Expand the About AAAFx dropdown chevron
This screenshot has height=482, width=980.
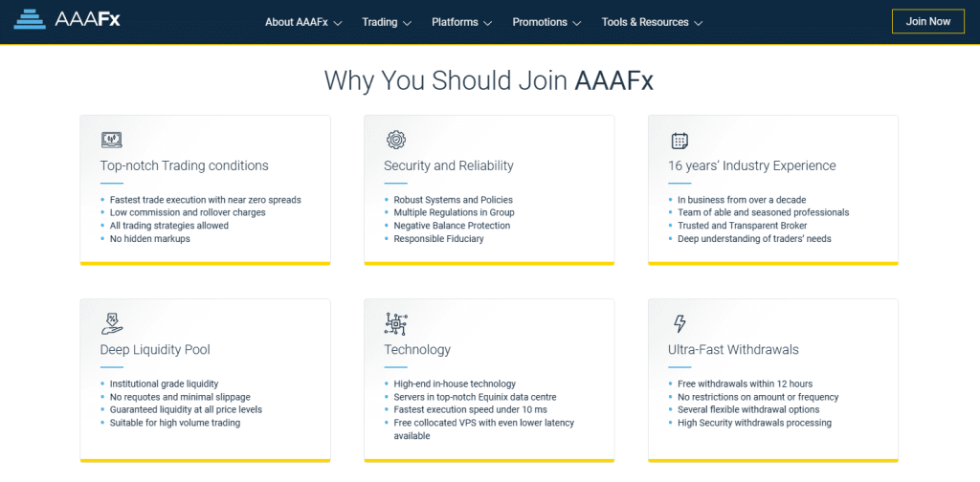[338, 23]
